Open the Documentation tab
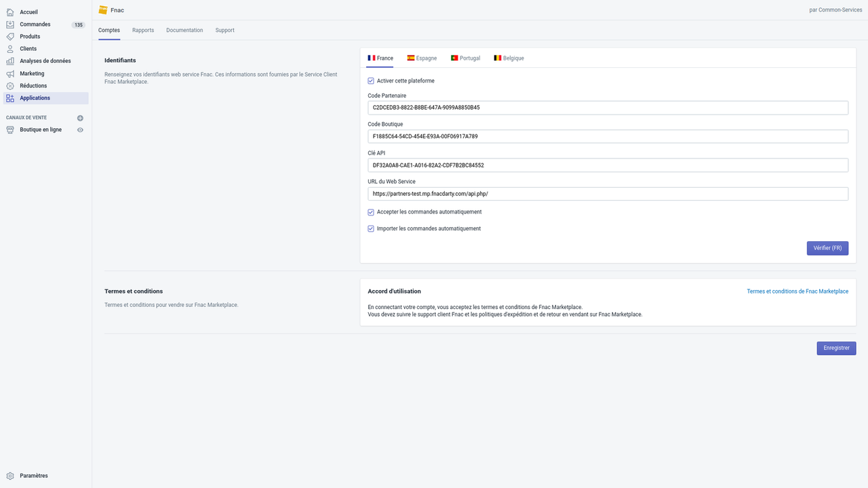 [x=184, y=30]
